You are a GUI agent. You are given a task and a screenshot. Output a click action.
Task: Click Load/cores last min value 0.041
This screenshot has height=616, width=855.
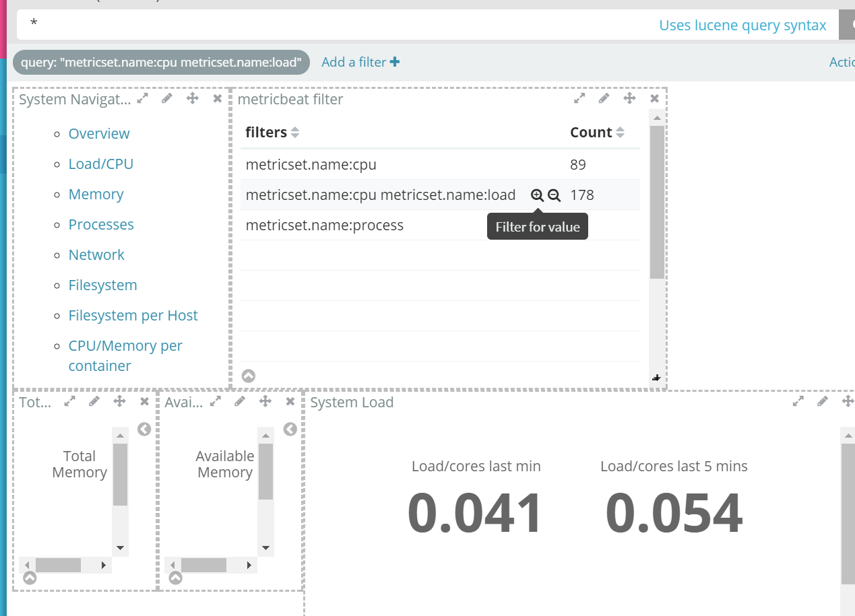tap(476, 513)
